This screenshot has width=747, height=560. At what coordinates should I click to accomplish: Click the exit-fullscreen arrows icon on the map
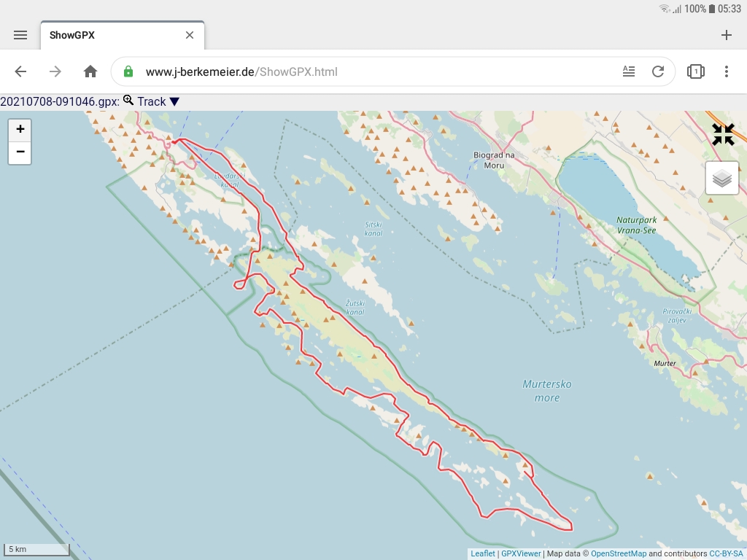(722, 134)
